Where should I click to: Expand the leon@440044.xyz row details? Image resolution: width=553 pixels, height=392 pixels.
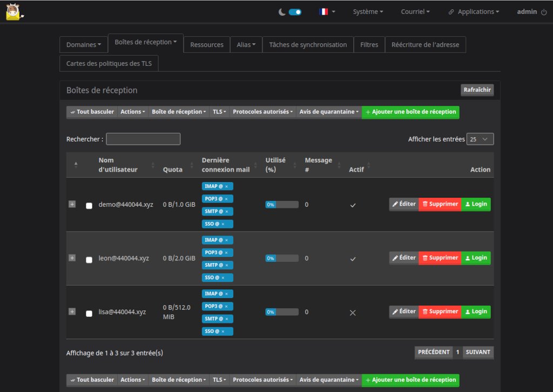click(72, 258)
